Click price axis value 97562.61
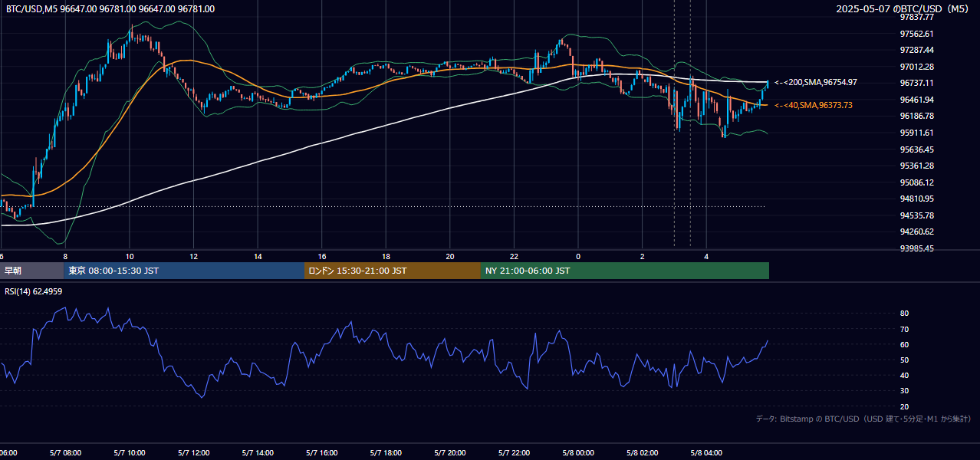The height and width of the screenshot is (460, 980). pos(917,34)
